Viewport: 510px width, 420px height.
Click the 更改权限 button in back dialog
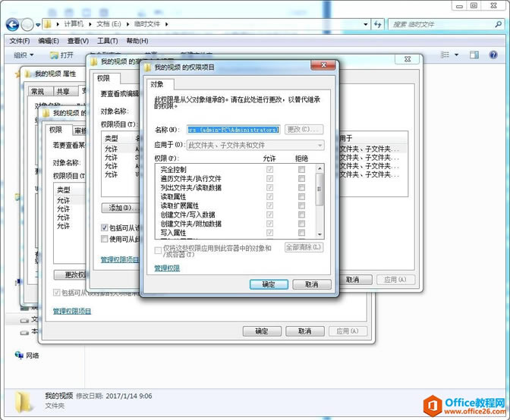pos(70,275)
